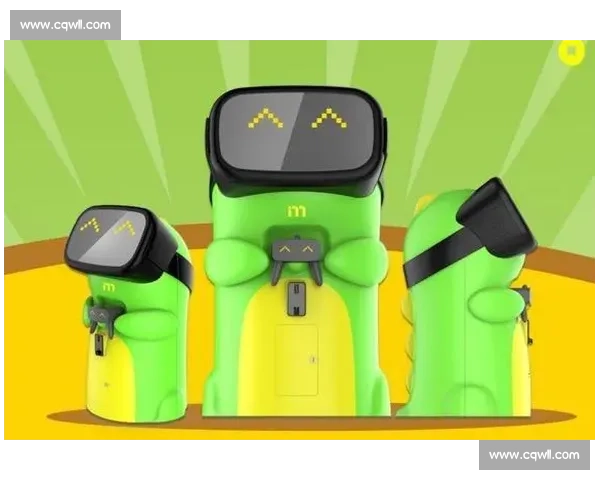
Task: Click the left robot's VR headset screen
Action: click(x=112, y=236)
